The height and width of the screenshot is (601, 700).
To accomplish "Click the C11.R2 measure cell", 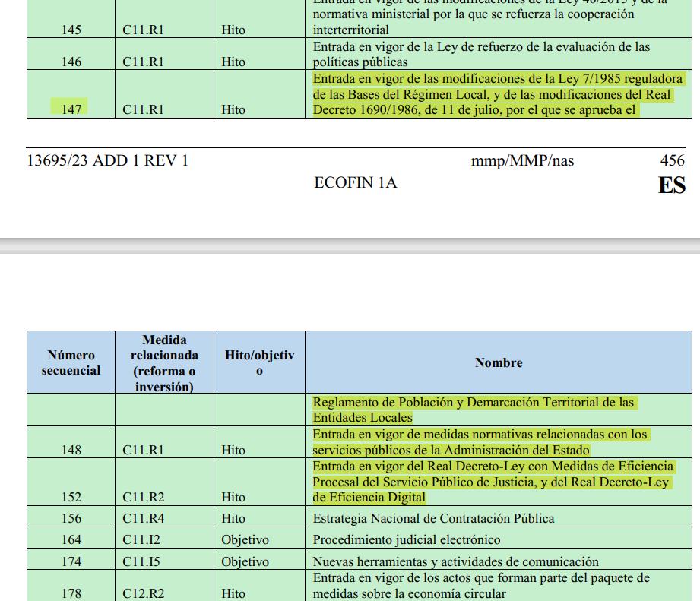I will [x=143, y=497].
